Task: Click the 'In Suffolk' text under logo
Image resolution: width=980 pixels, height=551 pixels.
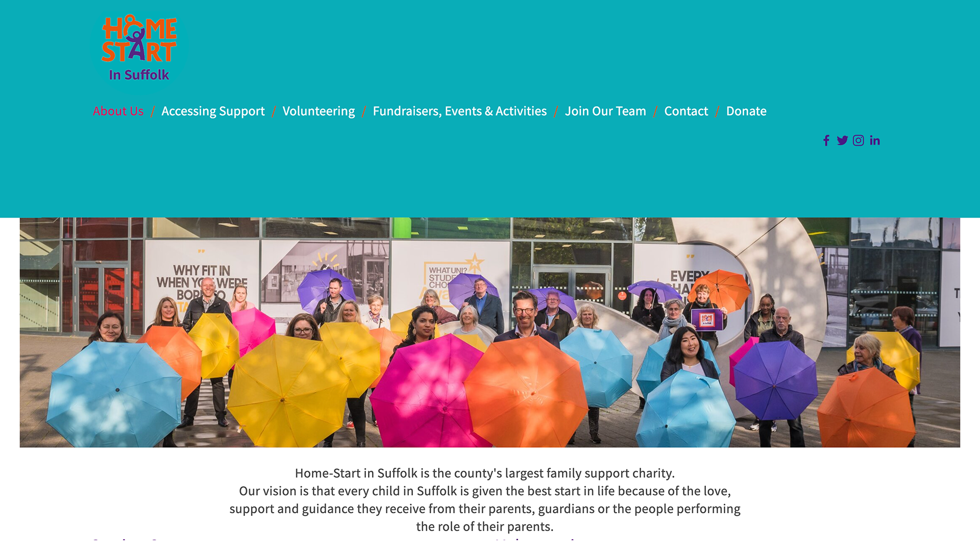Action: coord(139,75)
